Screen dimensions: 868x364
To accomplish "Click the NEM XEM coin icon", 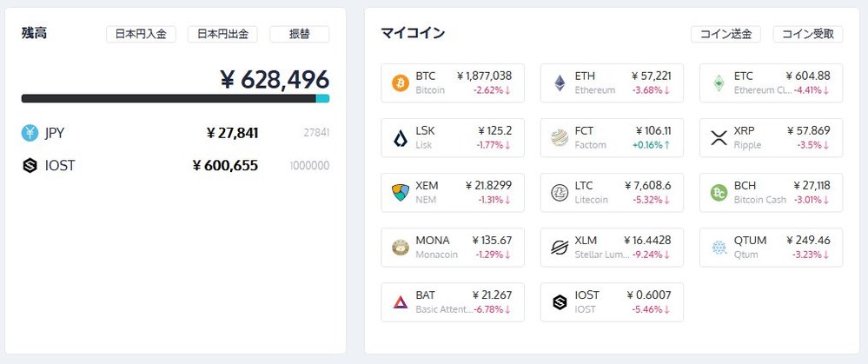I will pyautogui.click(x=401, y=192).
